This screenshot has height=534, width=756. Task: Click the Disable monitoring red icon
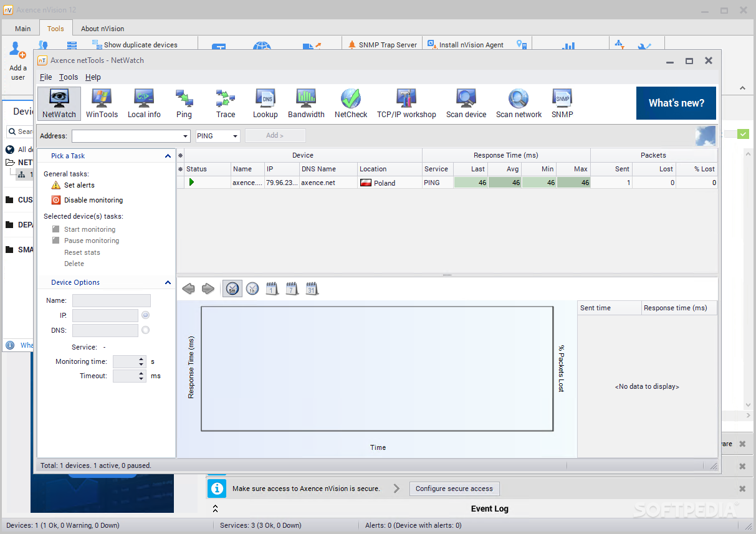(x=56, y=200)
